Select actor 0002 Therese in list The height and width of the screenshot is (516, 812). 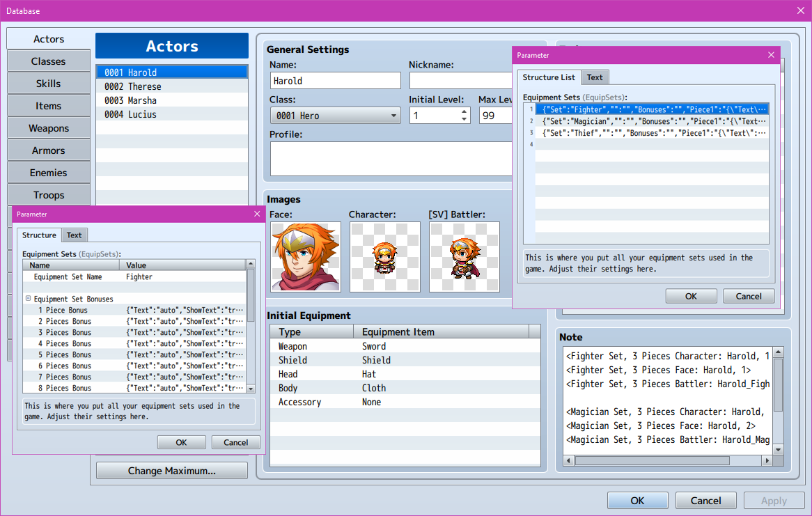[x=172, y=86]
